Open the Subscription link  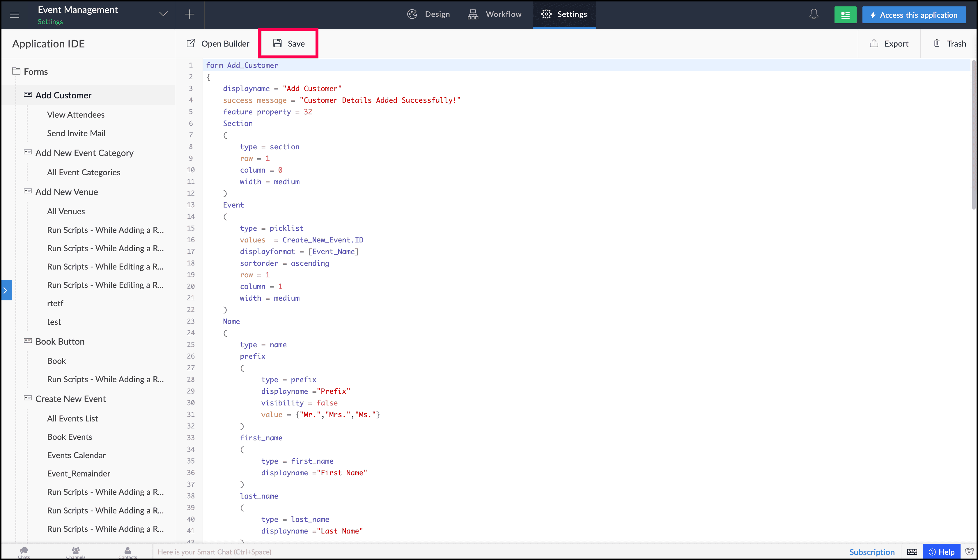871,552
